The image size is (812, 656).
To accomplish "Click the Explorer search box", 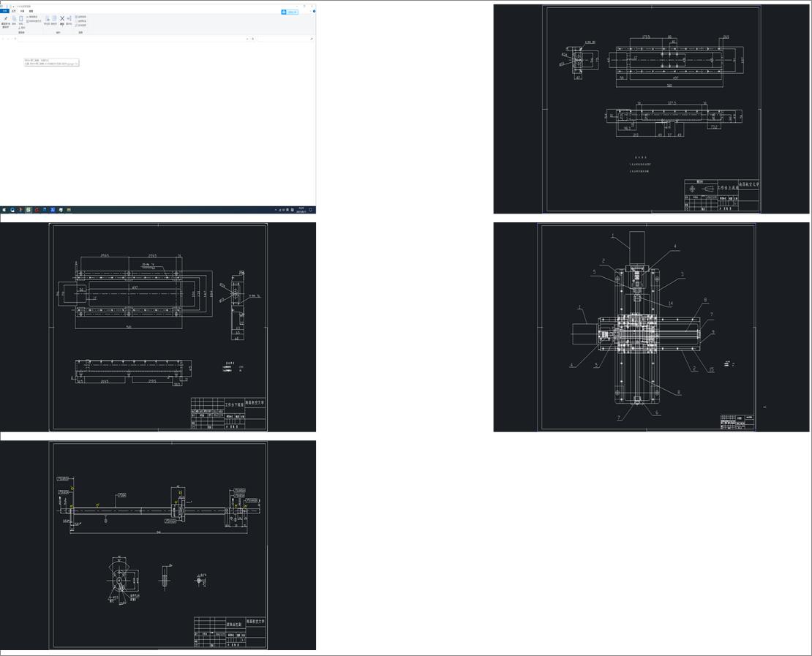I will pyautogui.click(x=285, y=39).
